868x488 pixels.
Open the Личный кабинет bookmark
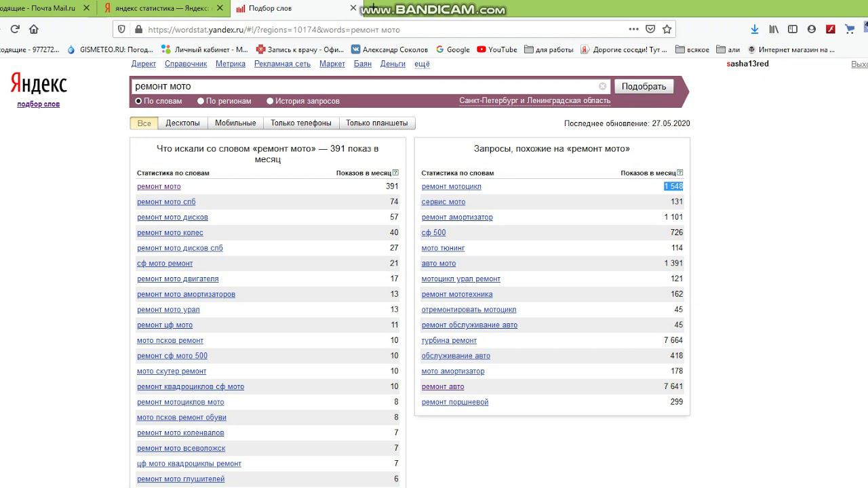(205, 49)
